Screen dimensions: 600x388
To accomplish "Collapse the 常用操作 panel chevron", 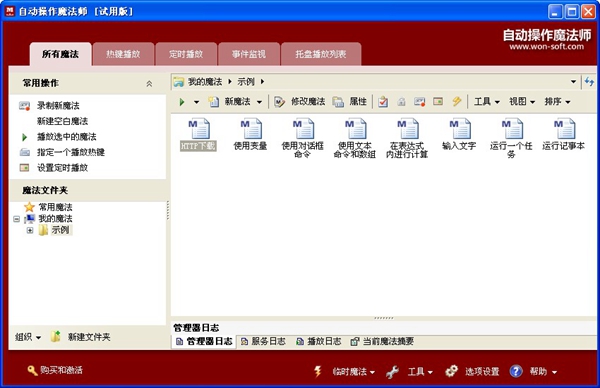I will [x=149, y=83].
